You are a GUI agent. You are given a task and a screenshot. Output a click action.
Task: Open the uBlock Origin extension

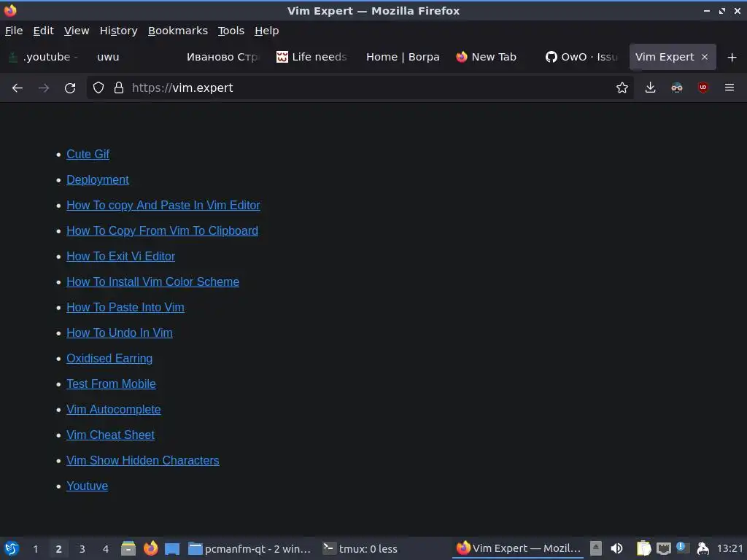tap(703, 87)
